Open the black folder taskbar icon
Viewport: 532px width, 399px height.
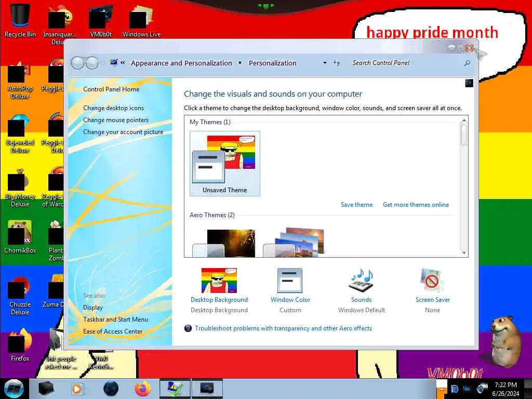click(46, 389)
